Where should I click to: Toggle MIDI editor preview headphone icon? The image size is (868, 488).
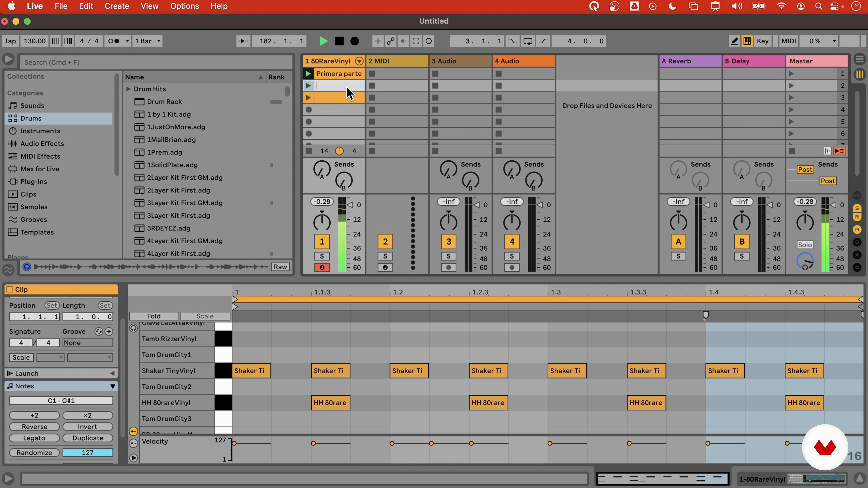[x=133, y=328]
